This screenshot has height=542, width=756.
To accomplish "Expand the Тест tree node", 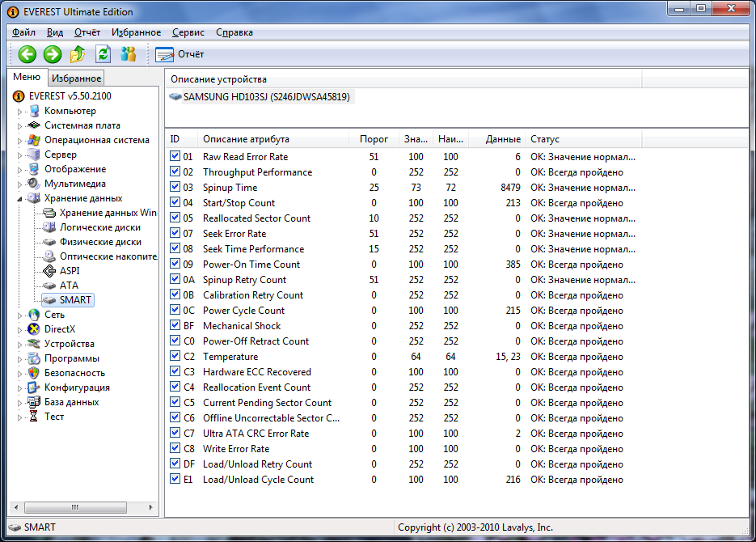I will coord(19,417).
